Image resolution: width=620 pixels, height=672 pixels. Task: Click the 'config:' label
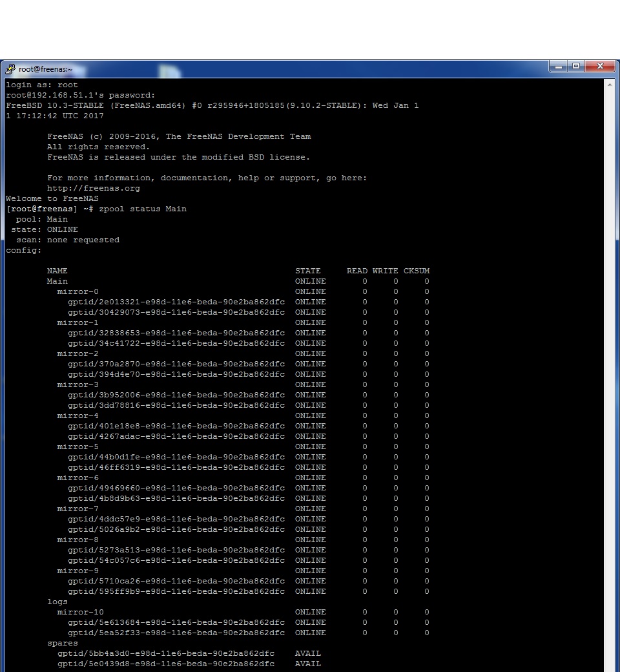(23, 250)
